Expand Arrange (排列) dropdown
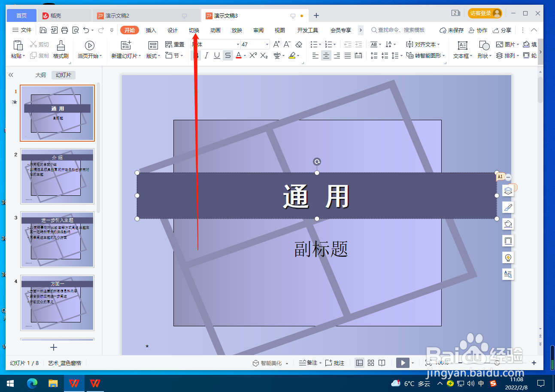 coord(507,56)
